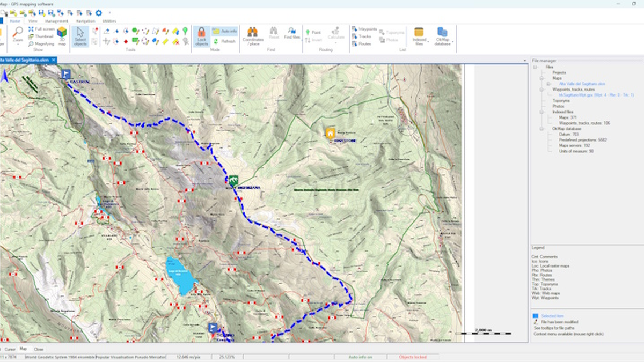Image resolution: width=644 pixels, height=362 pixels.
Task: Activate the Select objects arrow tool
Action: tap(80, 36)
